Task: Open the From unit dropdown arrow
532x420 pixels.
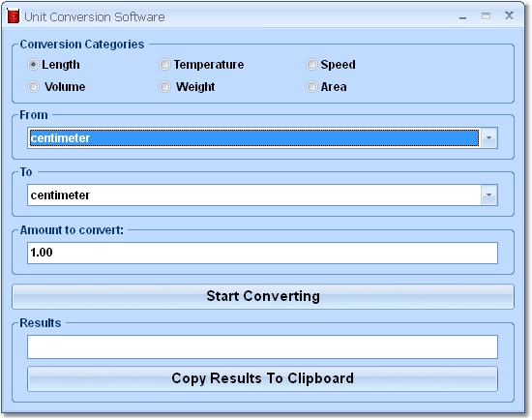Action: [488, 138]
